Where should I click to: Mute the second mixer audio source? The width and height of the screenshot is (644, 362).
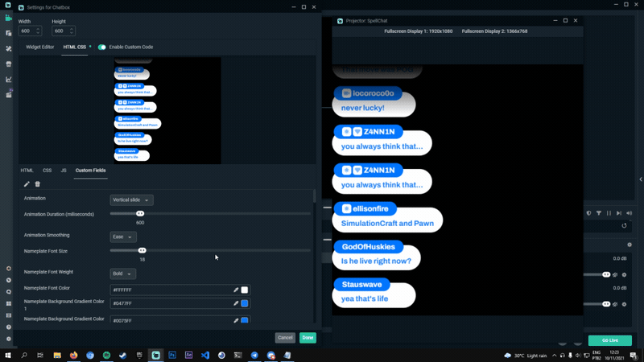click(615, 304)
